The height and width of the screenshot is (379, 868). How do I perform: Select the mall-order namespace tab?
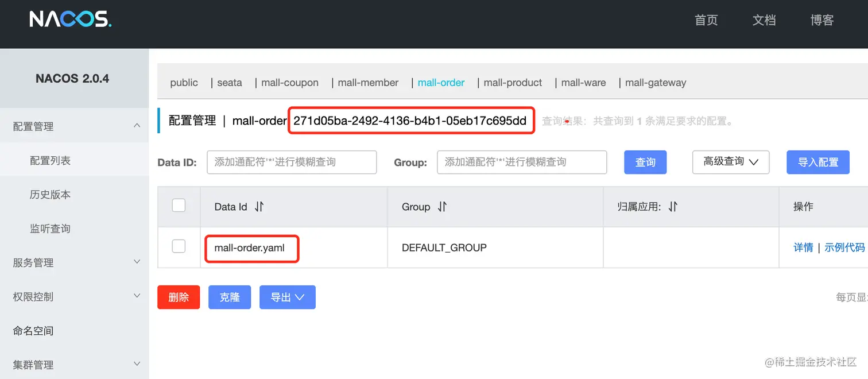coord(441,83)
